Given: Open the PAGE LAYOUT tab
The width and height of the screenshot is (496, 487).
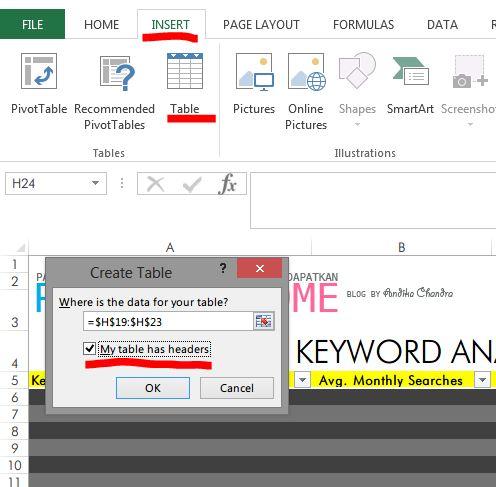Looking at the screenshot, I should point(261,25).
